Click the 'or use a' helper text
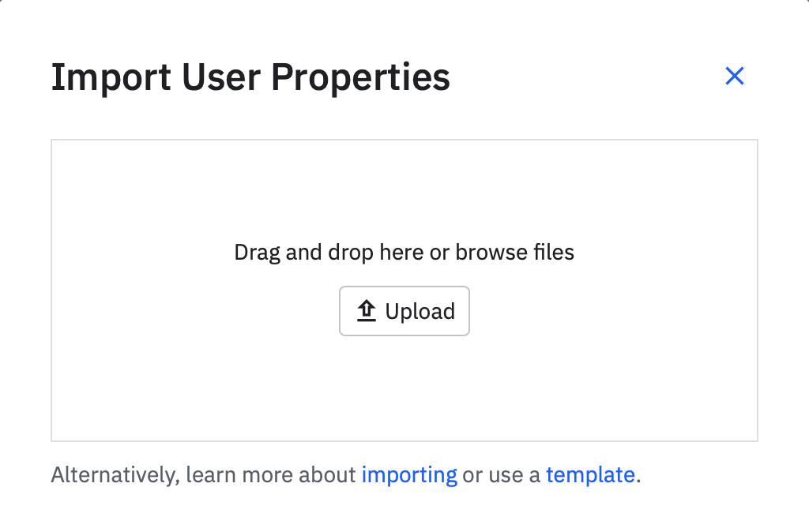 pos(501,475)
